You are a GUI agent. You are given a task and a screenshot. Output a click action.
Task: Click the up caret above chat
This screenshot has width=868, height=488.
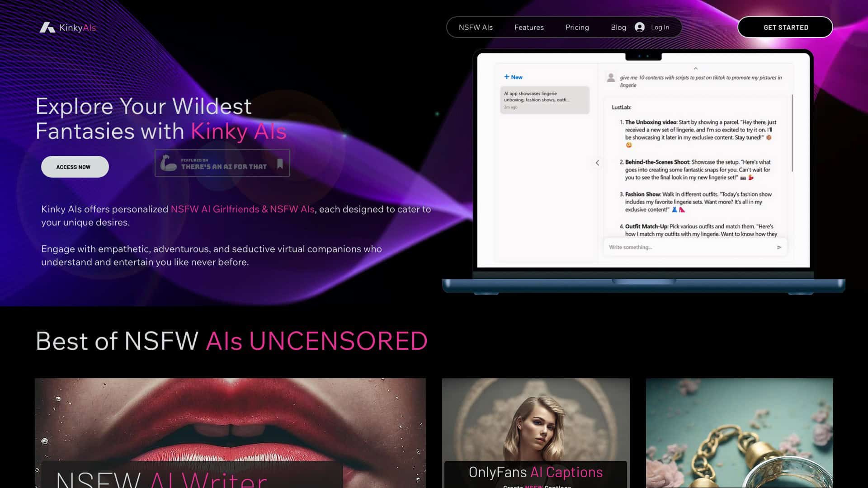pyautogui.click(x=696, y=69)
